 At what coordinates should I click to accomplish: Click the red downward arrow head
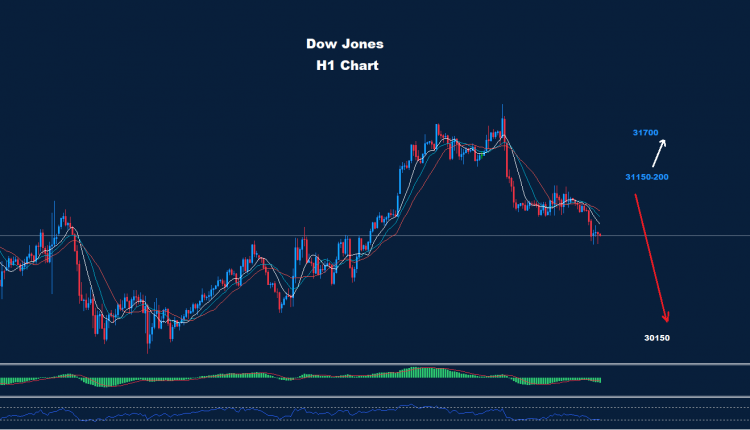[664, 318]
